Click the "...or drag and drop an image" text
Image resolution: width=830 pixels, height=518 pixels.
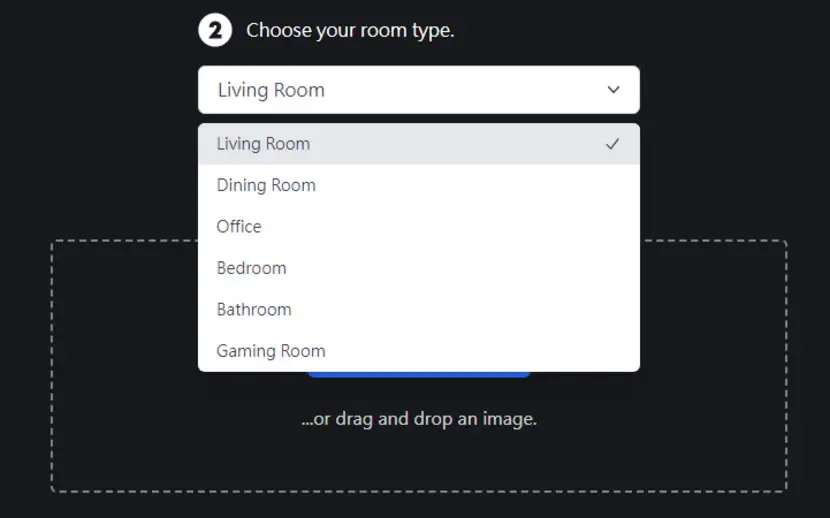click(419, 419)
